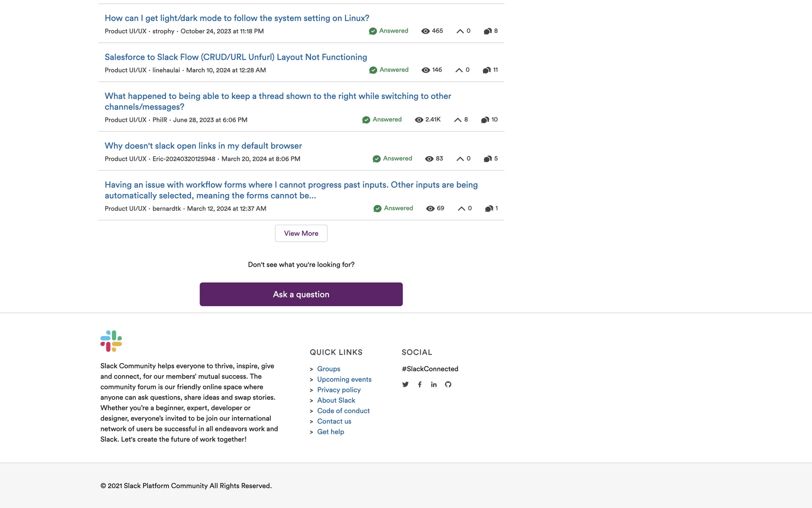Click views eye icon on Linux dark mode question
Viewport: 812px width, 508px height.
coord(425,31)
